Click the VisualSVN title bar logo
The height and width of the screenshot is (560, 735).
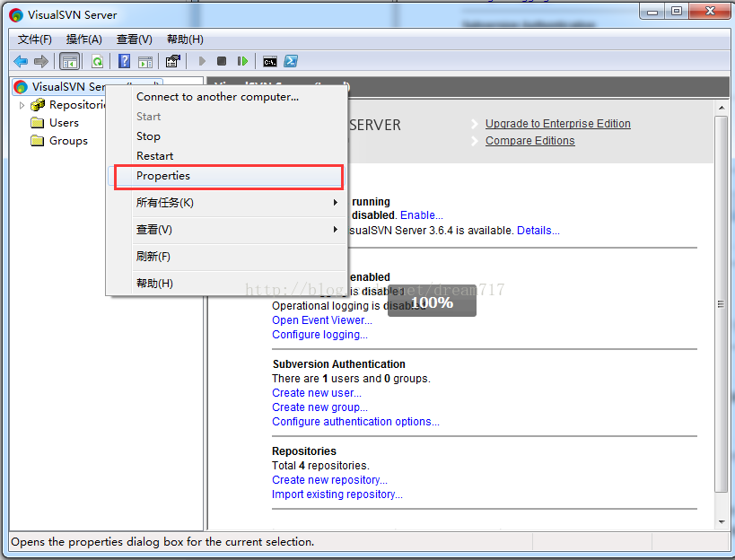[16, 15]
